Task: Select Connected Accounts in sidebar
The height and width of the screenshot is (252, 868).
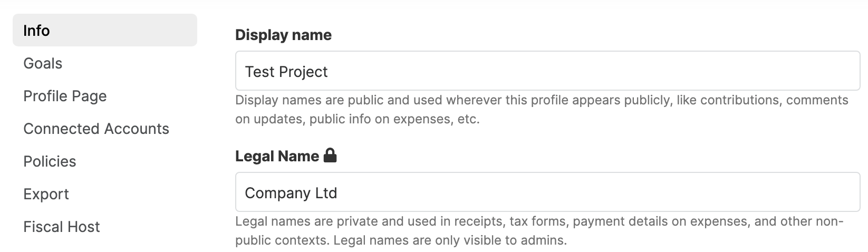Action: pos(96,129)
